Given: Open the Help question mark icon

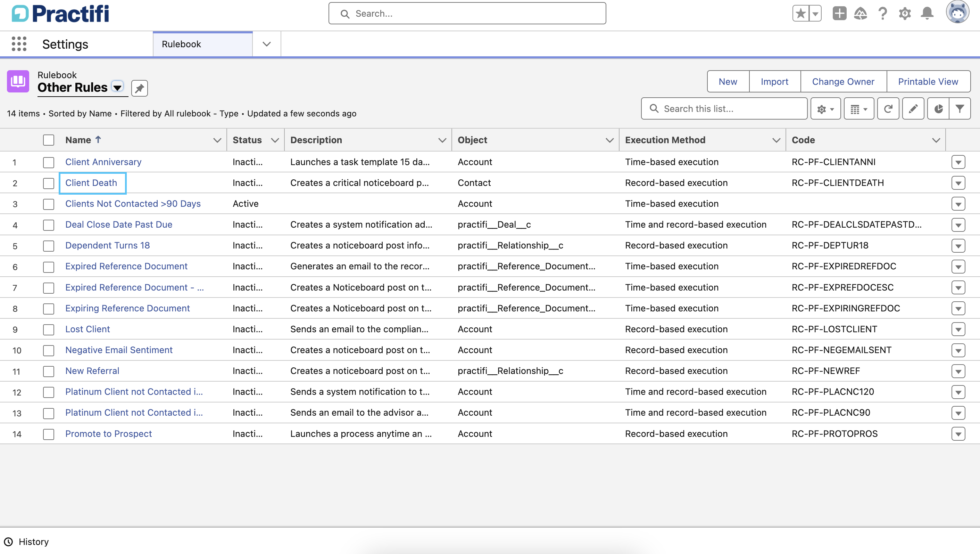Looking at the screenshot, I should pos(883,14).
